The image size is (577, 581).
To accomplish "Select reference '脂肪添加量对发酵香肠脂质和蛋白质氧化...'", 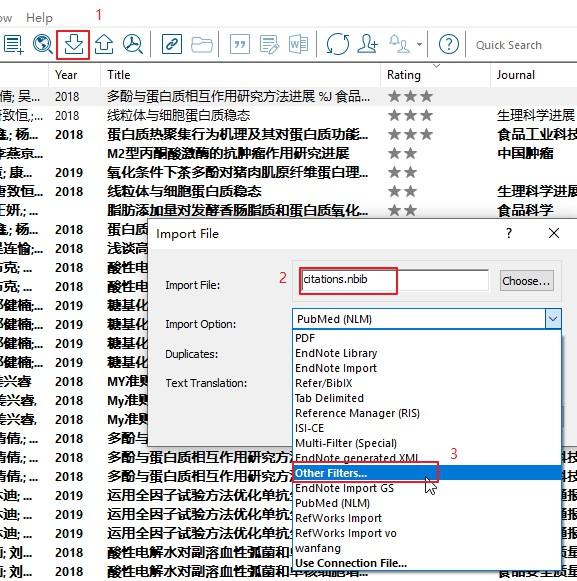I will 237,210.
